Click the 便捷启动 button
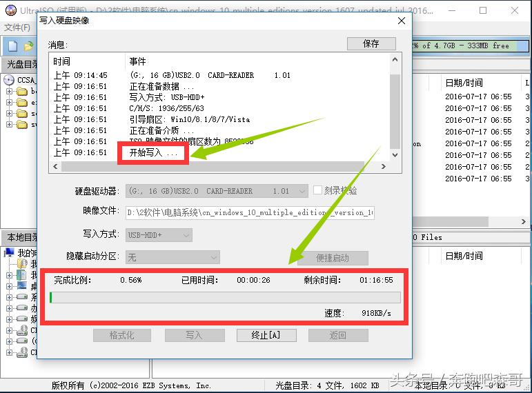 pos(333,259)
